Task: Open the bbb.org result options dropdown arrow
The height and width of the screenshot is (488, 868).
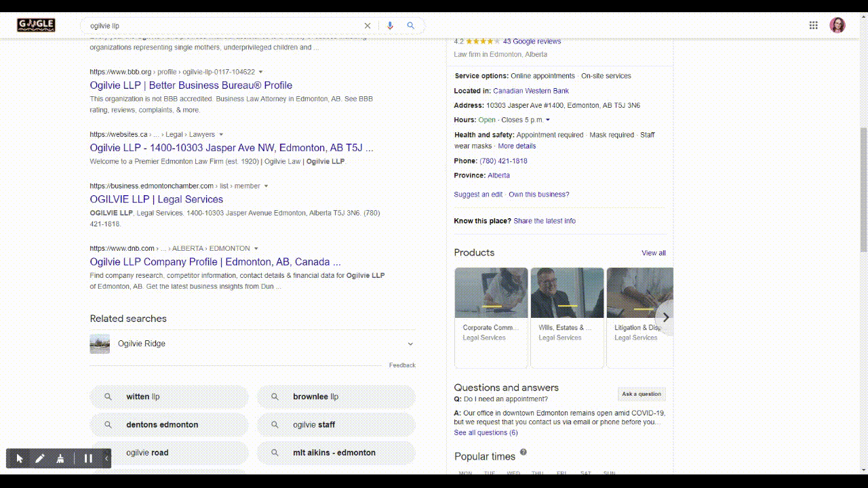Action: coord(261,72)
